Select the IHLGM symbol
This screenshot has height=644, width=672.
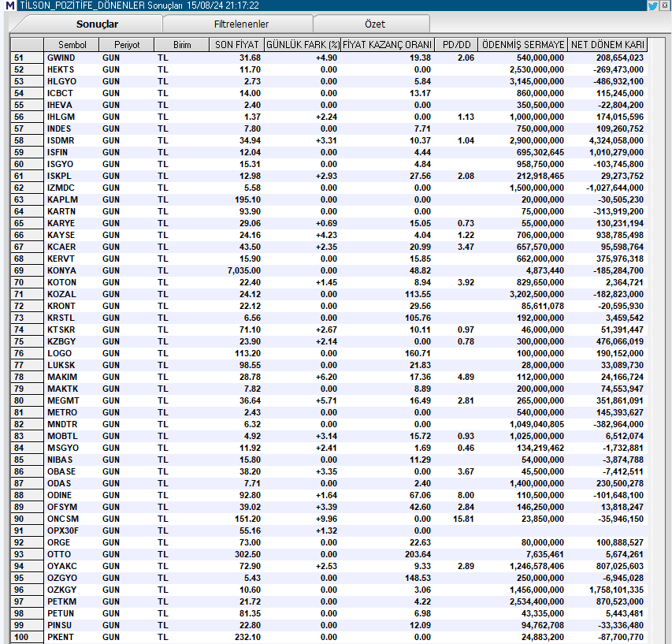pos(61,117)
